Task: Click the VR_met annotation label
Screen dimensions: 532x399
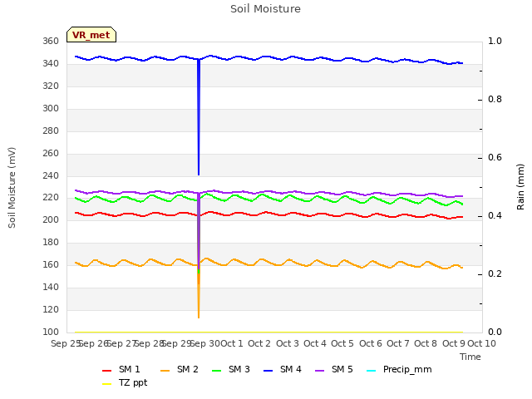Action: tap(91, 35)
